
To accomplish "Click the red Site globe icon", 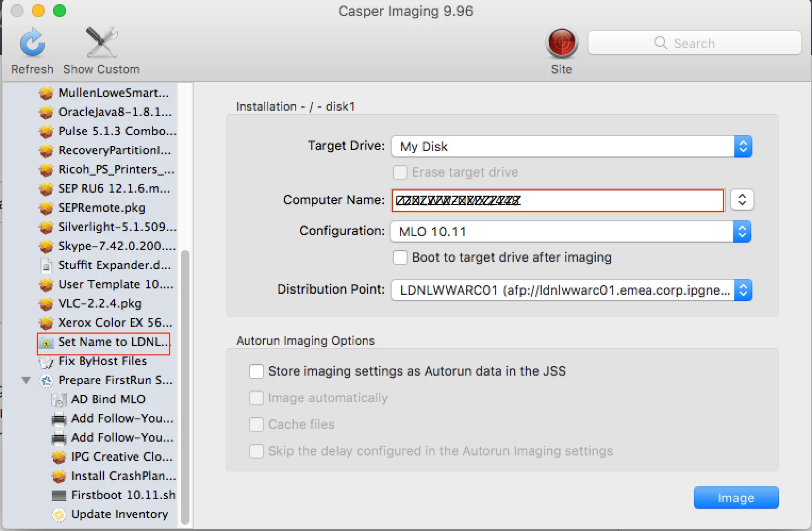I will click(561, 43).
